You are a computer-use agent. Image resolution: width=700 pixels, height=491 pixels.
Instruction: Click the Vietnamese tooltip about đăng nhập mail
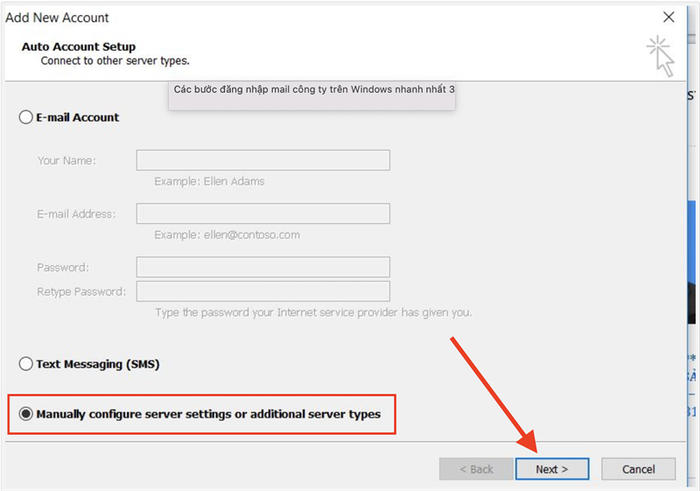click(312, 96)
